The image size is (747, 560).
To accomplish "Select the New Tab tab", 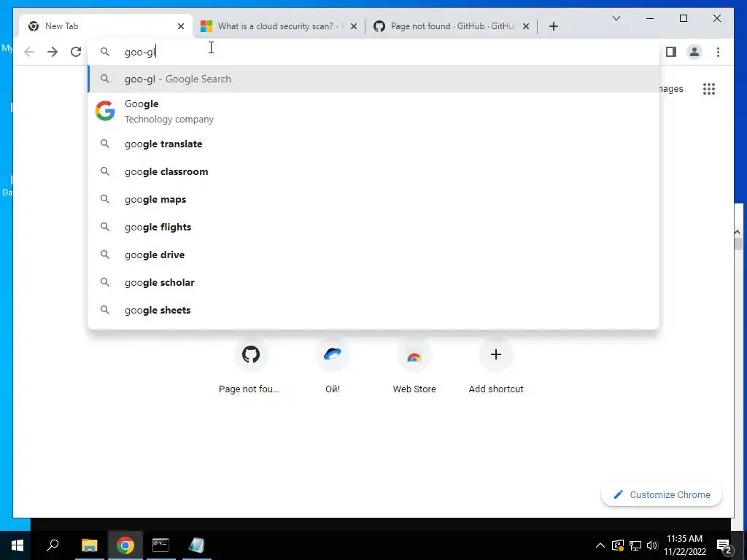I will point(106,26).
